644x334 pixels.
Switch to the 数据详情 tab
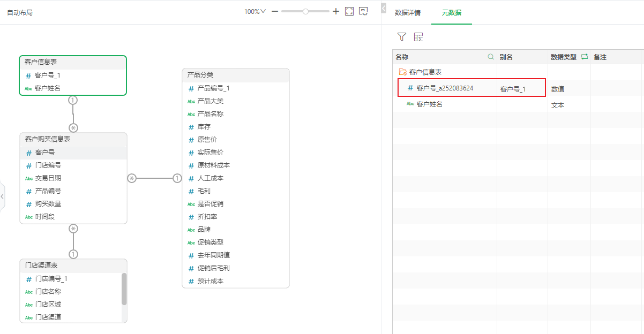point(408,13)
